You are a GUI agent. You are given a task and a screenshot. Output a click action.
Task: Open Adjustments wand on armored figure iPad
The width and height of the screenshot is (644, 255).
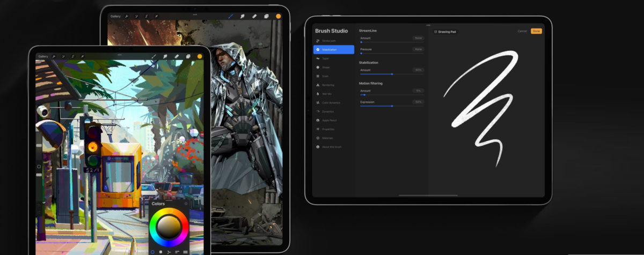[x=136, y=16]
